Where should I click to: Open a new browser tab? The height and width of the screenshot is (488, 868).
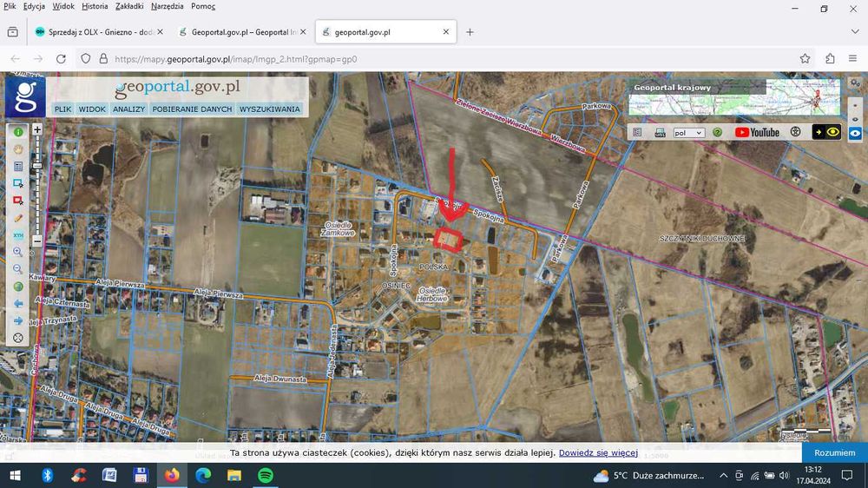pyautogui.click(x=470, y=32)
